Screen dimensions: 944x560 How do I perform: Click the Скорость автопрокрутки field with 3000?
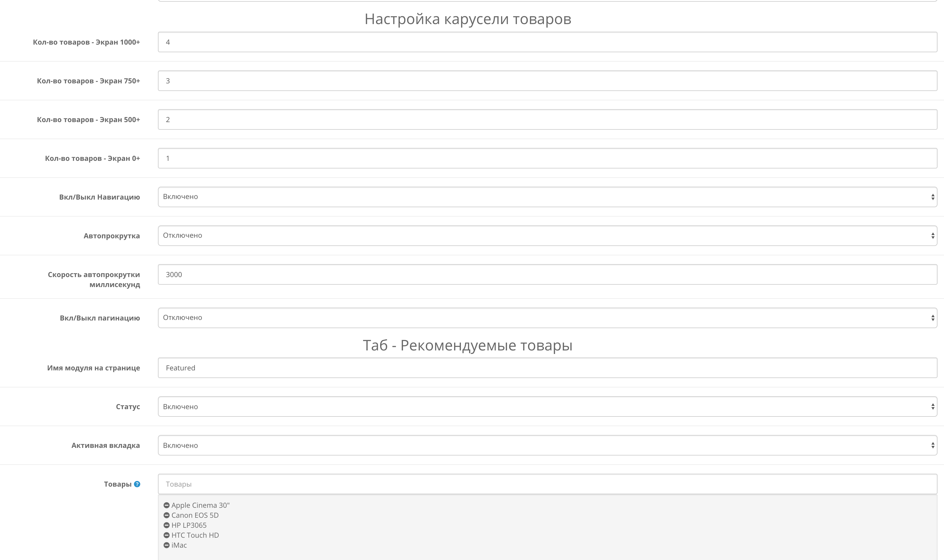coord(547,274)
